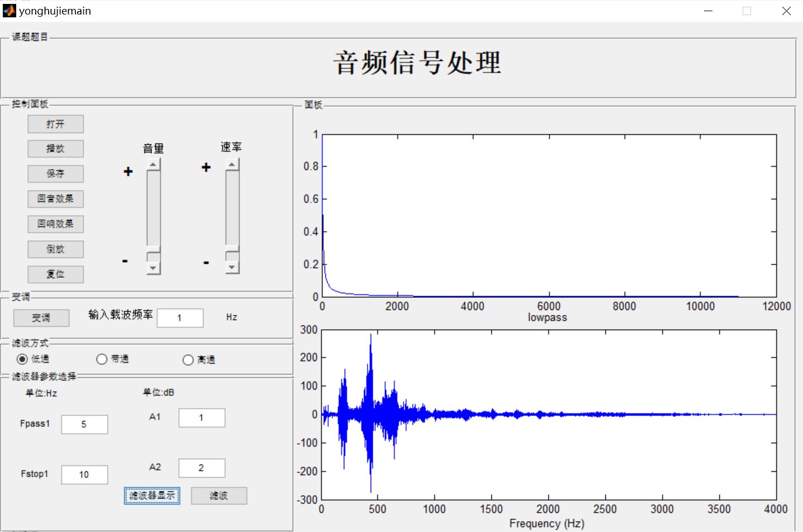Click the 单位:dB label

[x=159, y=393]
